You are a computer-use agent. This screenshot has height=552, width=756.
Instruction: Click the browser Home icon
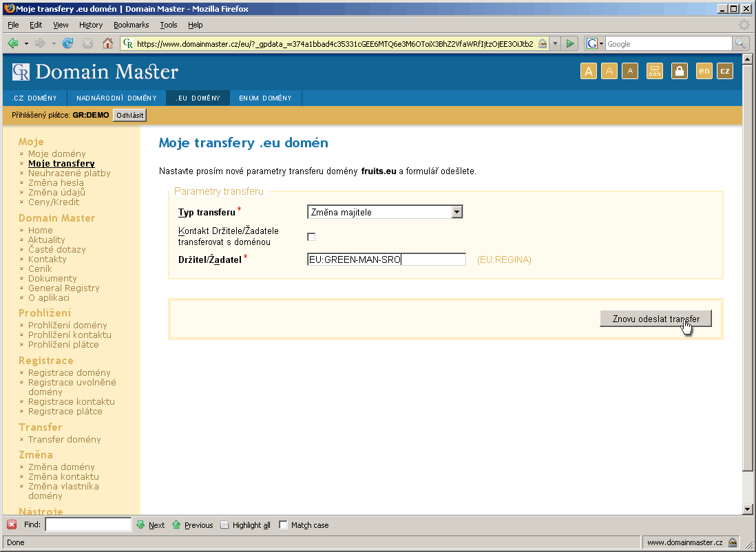[107, 43]
